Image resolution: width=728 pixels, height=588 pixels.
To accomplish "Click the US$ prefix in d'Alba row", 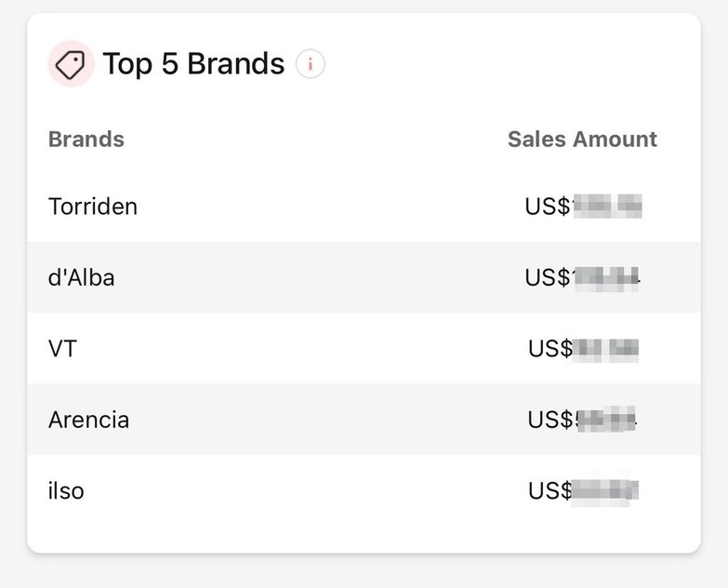I will tap(548, 277).
